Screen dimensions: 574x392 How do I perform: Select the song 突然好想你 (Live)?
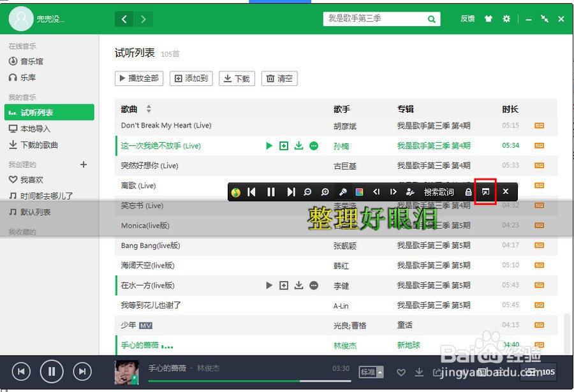149,166
